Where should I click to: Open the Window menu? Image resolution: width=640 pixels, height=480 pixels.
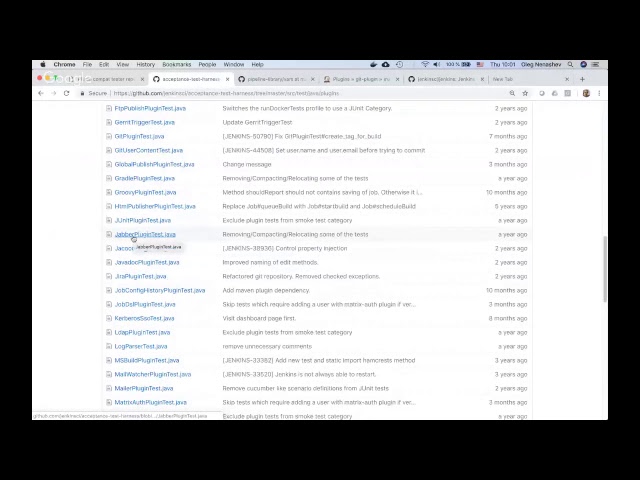(x=234, y=64)
